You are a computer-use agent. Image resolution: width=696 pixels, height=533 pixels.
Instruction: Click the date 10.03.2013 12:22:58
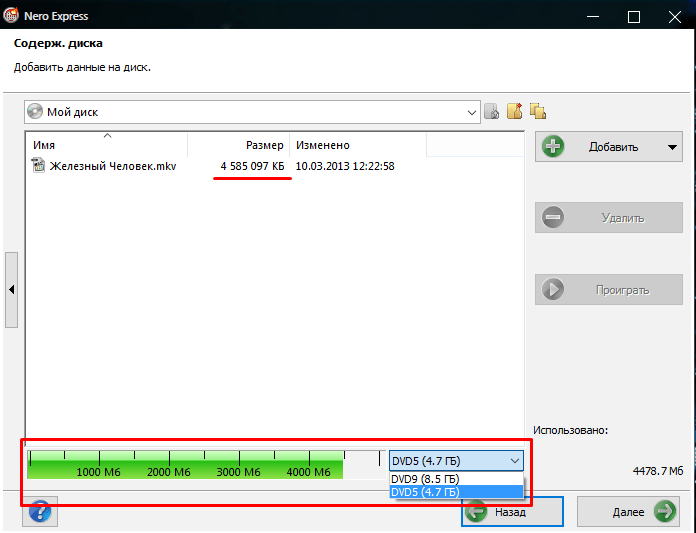tap(345, 166)
